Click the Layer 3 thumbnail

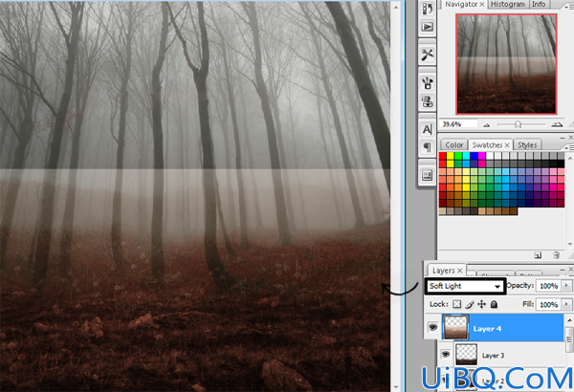pos(467,355)
